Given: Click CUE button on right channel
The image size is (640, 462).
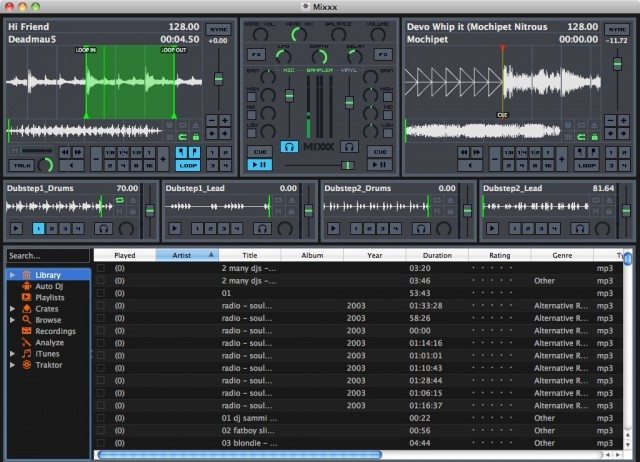Looking at the screenshot, I should (x=380, y=152).
